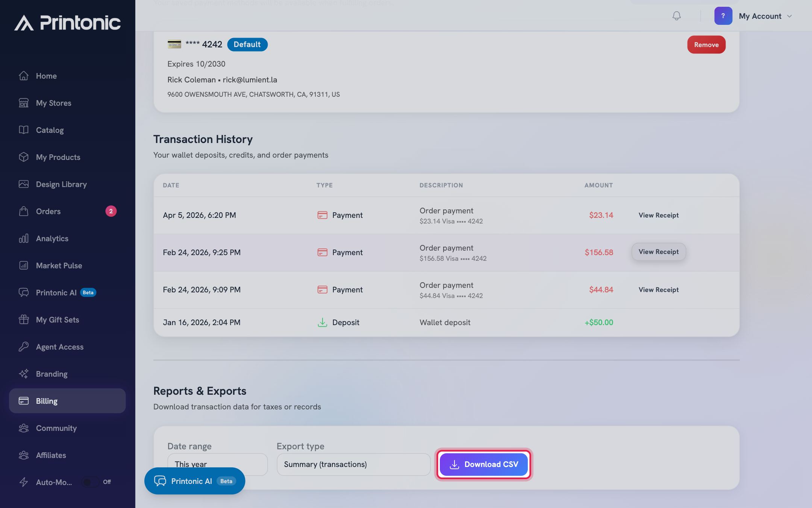Viewport: 812px width, 508px height.
Task: View Receipt for the $23.14 payment
Action: (658, 215)
